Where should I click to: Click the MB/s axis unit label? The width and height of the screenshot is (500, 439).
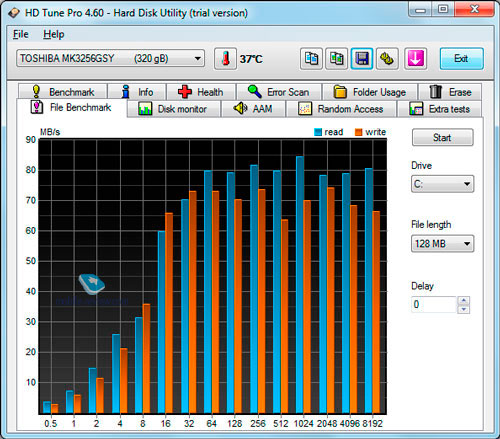pos(50,132)
